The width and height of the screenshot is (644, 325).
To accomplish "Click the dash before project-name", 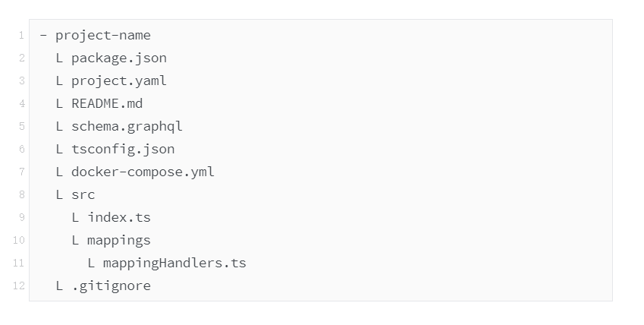I will [x=43, y=36].
